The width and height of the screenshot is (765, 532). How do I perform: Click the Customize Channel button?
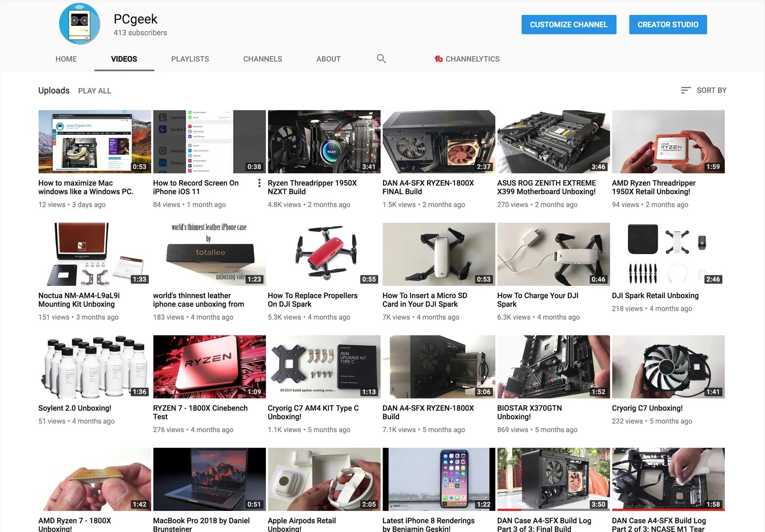569,24
